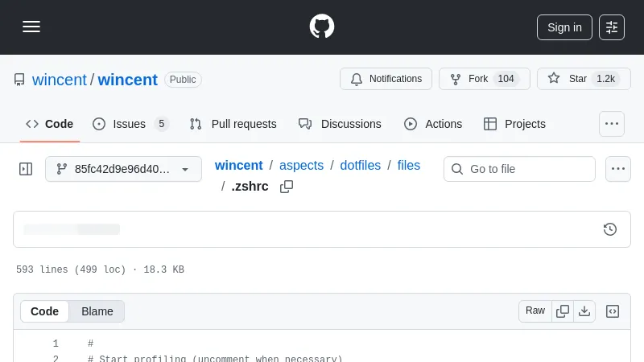Open the branch selector dropdown 85fc42d9e96d40
644x362 pixels.
tap(123, 169)
